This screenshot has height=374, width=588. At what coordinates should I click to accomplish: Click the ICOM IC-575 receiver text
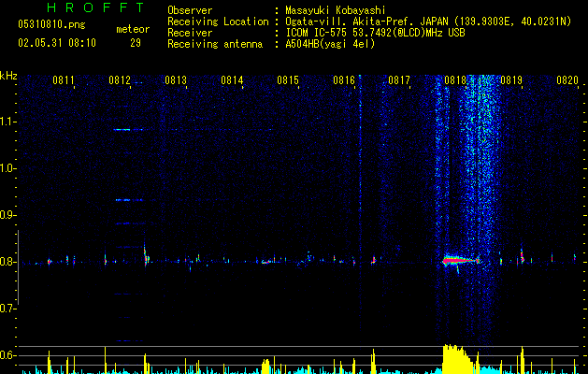375,33
